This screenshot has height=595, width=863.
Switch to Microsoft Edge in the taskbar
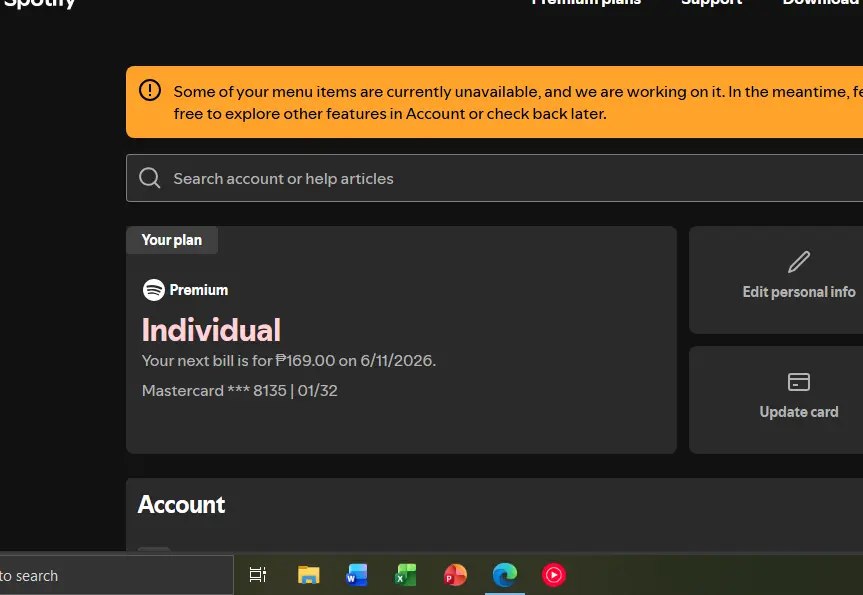point(505,575)
